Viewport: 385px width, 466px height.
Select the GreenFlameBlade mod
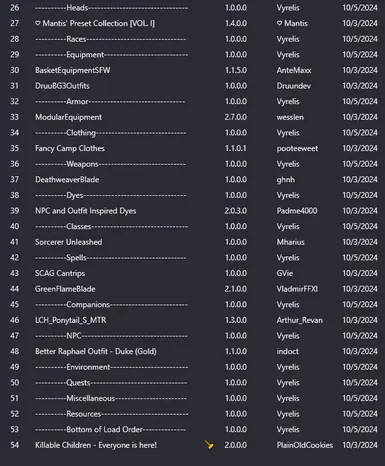pos(65,289)
